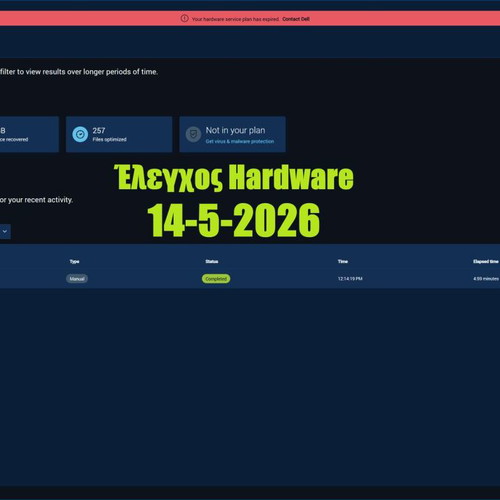Click the warning icon in the red banner
The height and width of the screenshot is (500, 500).
click(x=184, y=19)
